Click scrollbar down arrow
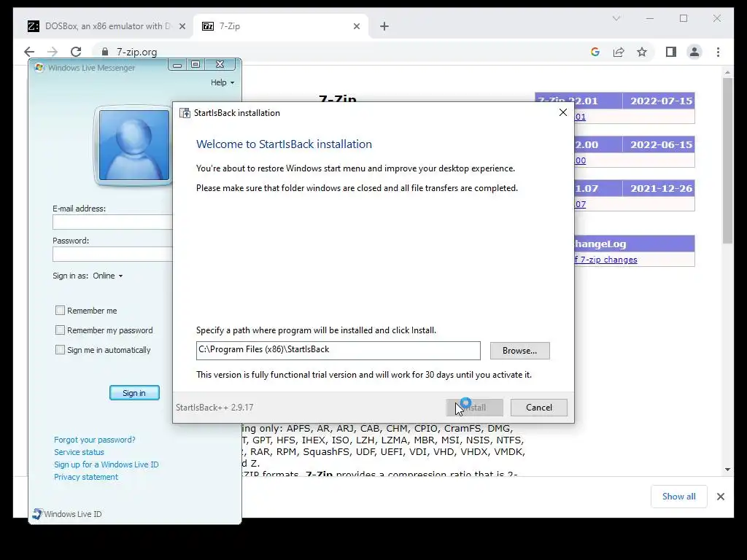The width and height of the screenshot is (747, 560). [727, 469]
